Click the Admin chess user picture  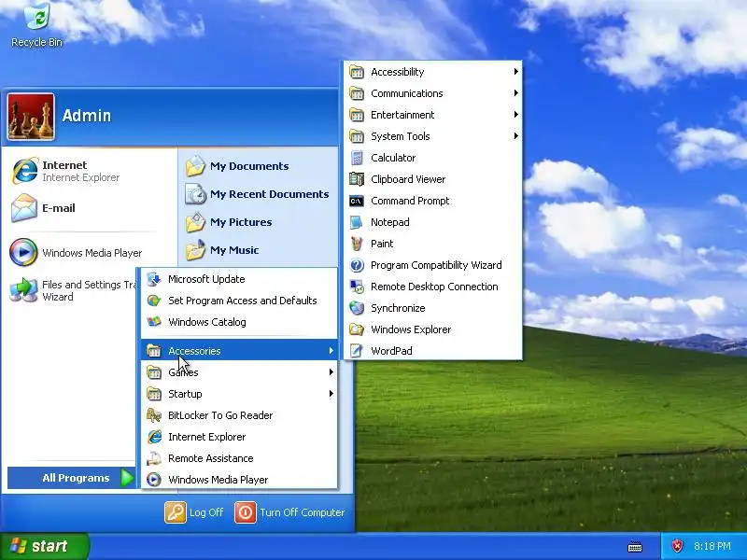pyautogui.click(x=31, y=117)
